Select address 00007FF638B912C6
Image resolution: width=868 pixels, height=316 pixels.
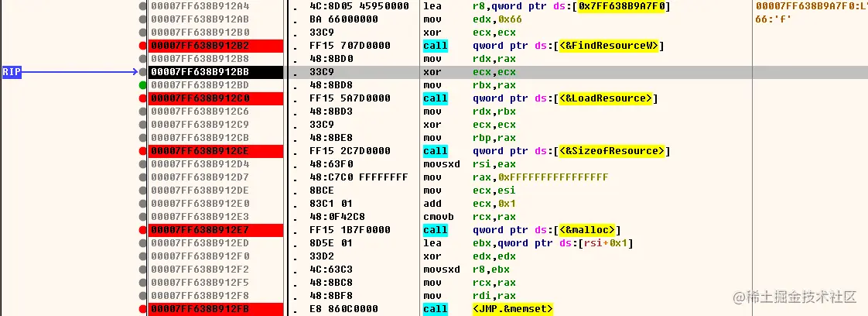(200, 112)
